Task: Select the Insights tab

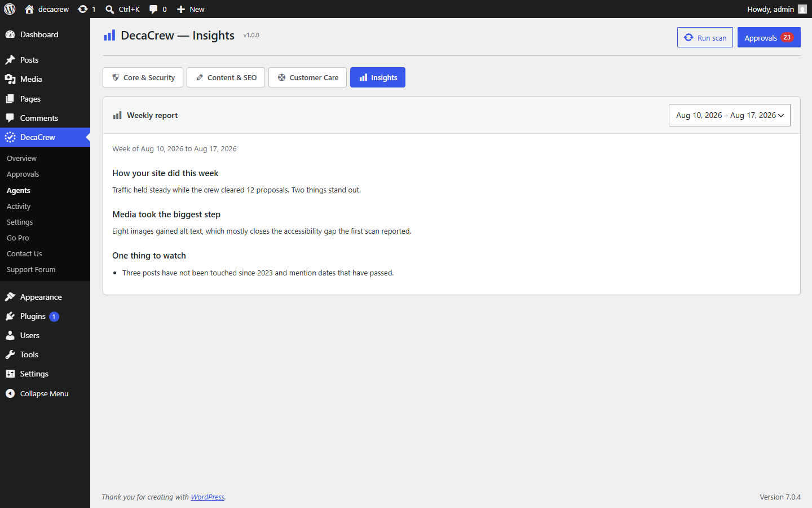Action: point(378,77)
